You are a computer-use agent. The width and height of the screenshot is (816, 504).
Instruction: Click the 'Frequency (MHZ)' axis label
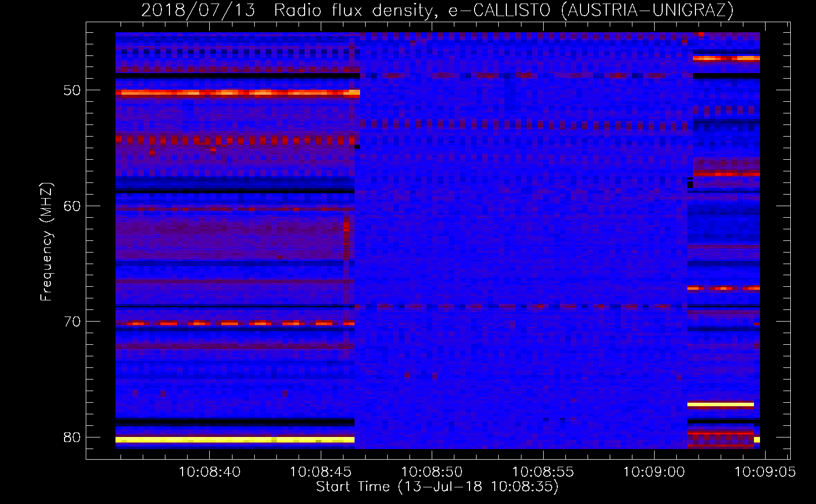[46, 242]
